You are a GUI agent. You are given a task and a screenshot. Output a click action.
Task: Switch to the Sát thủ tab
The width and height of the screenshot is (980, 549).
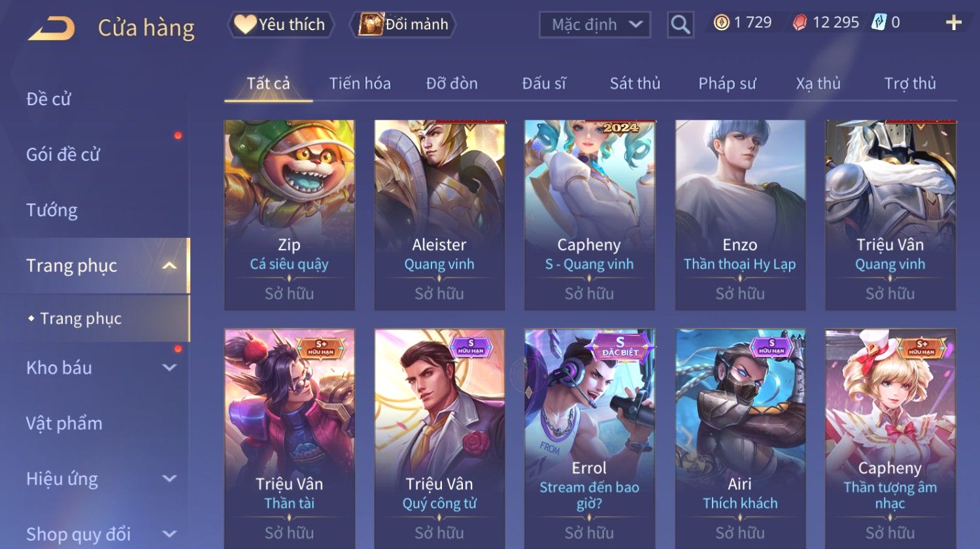tap(635, 84)
